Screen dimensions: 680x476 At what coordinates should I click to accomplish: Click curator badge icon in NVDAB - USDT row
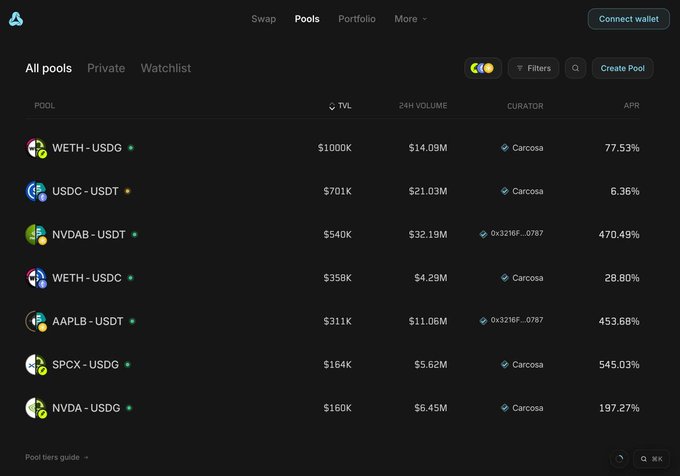(x=483, y=234)
